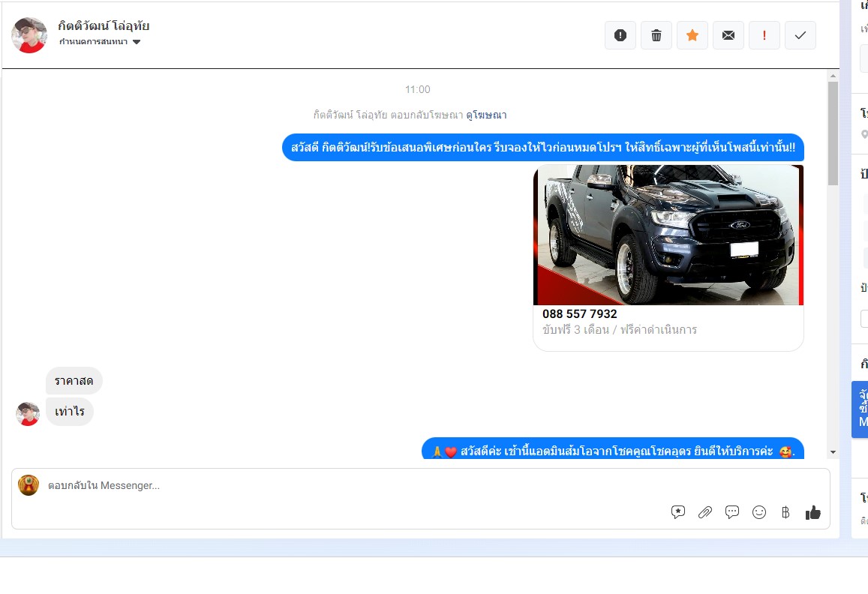Mark conversation done with the check mark

[800, 35]
